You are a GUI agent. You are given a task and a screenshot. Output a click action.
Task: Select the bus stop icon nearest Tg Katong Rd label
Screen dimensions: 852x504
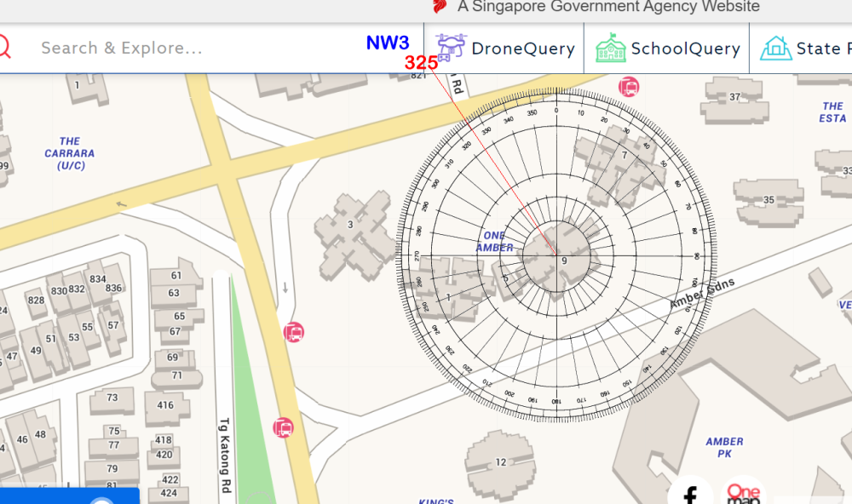click(283, 427)
